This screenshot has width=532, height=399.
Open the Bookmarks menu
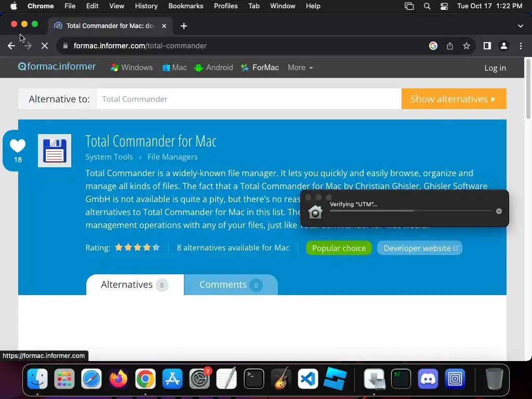pos(185,6)
